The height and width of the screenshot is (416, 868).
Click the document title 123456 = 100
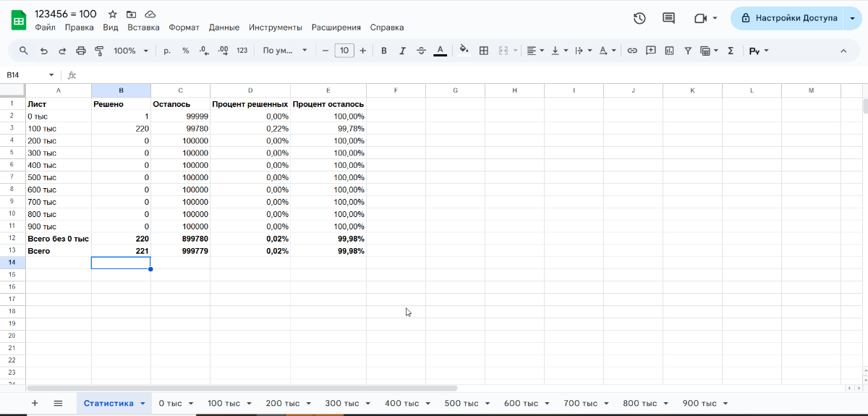coord(66,14)
